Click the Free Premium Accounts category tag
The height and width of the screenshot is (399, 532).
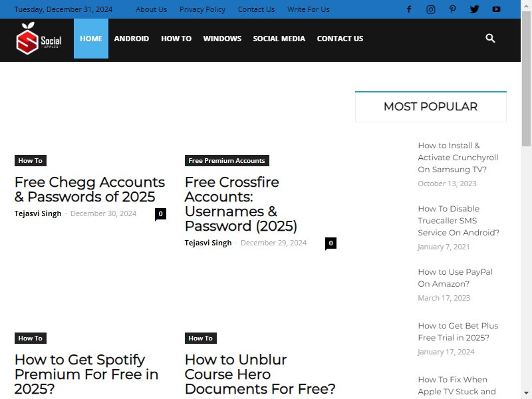pyautogui.click(x=227, y=160)
